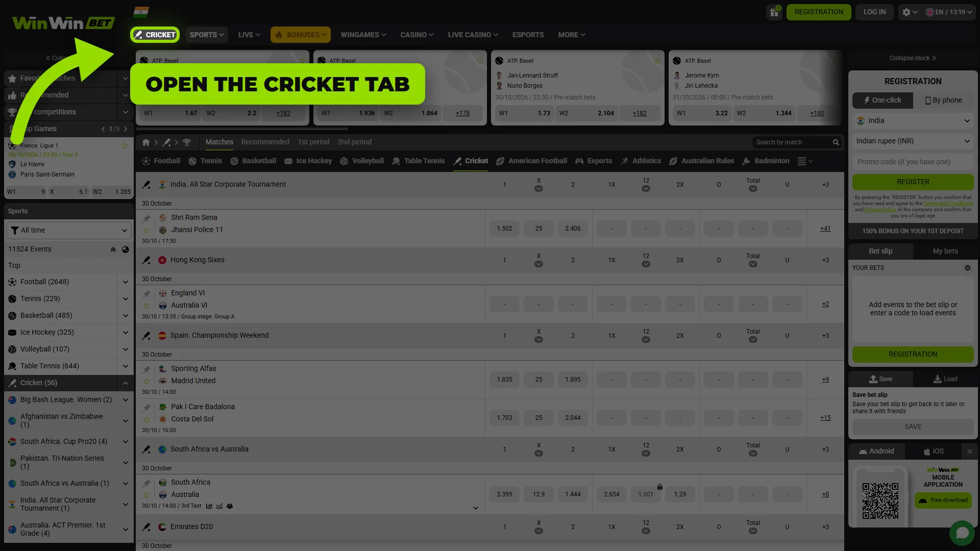Favorite the Sporting Alfas match star
This screenshot has width=980, height=551.
pyautogui.click(x=146, y=381)
